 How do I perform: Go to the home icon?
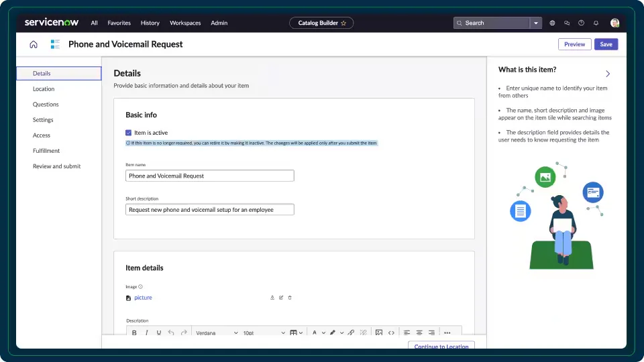click(34, 44)
